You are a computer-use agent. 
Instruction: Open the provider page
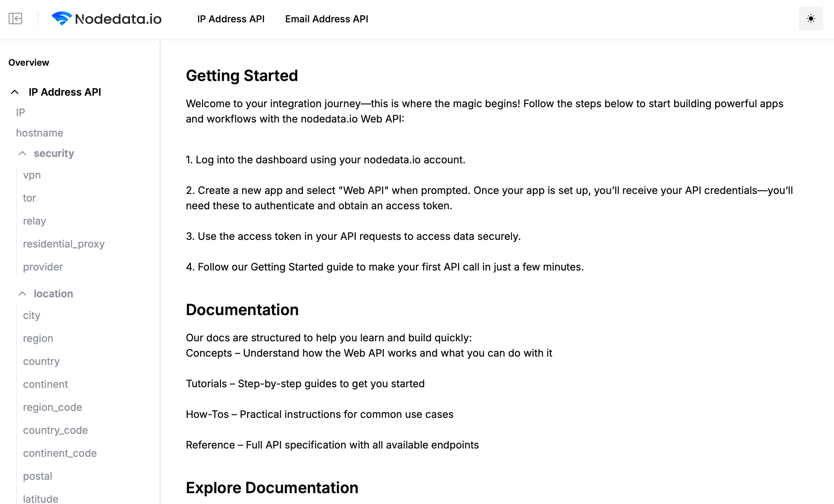point(43,267)
